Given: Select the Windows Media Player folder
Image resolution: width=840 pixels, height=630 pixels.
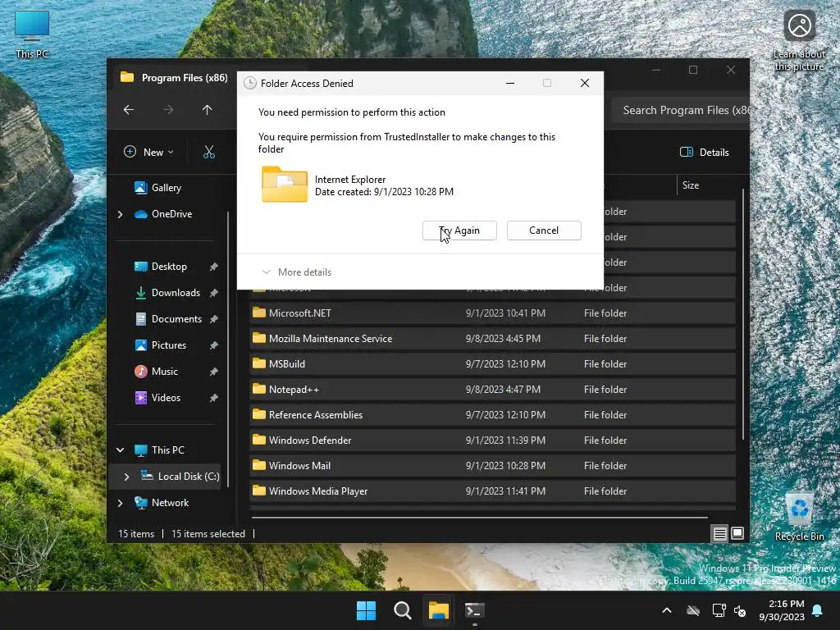Looking at the screenshot, I should (x=492, y=491).
